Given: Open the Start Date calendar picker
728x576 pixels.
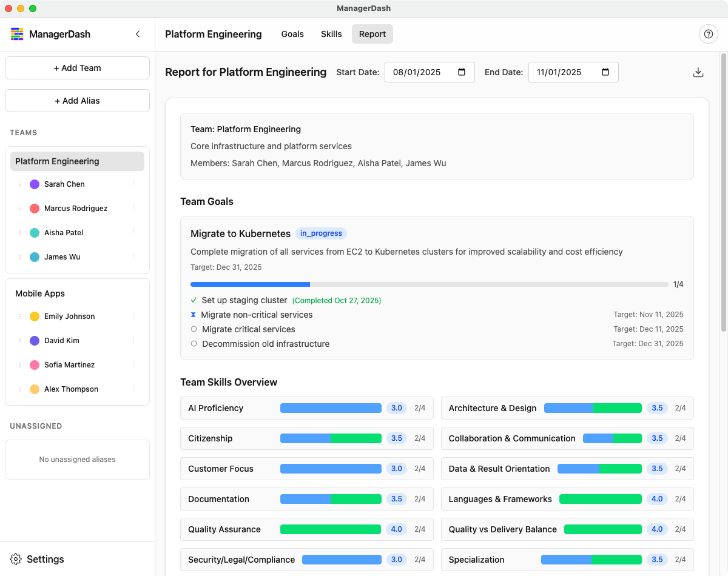Looking at the screenshot, I should [x=462, y=72].
